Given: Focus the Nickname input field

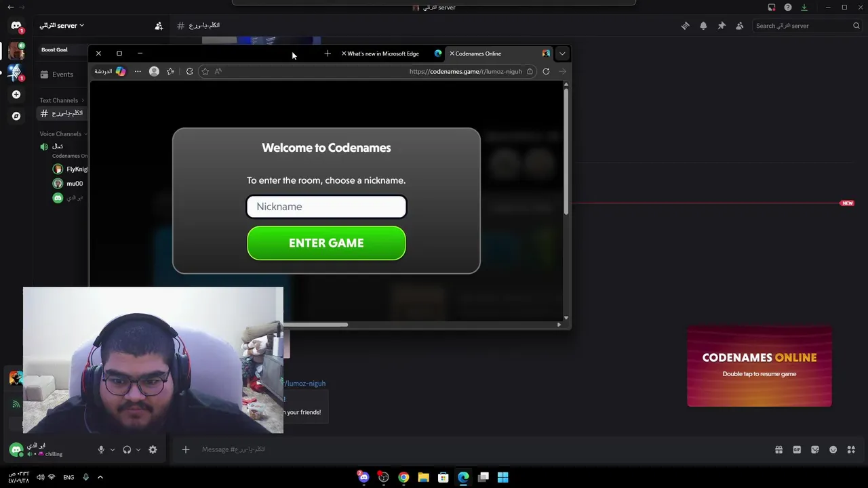Looking at the screenshot, I should point(326,207).
